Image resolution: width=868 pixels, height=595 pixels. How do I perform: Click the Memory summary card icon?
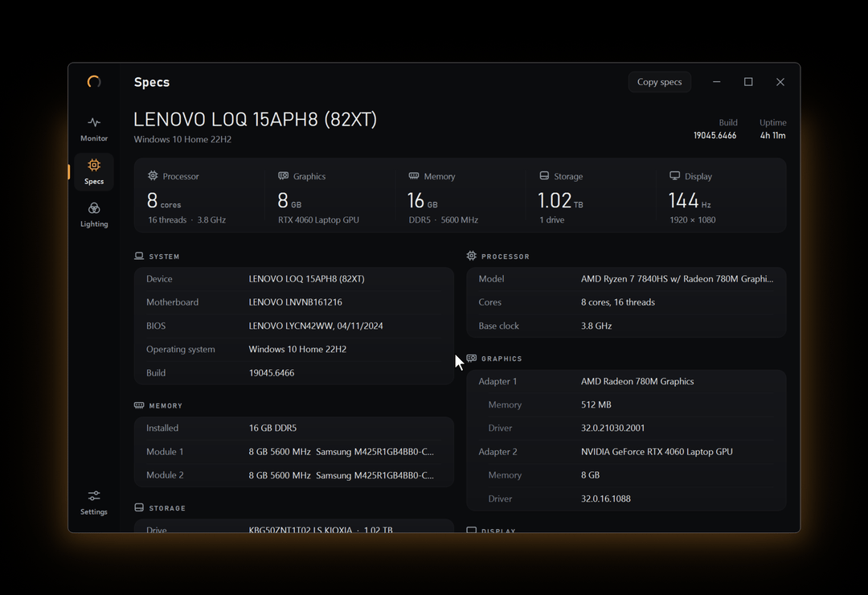tap(414, 175)
